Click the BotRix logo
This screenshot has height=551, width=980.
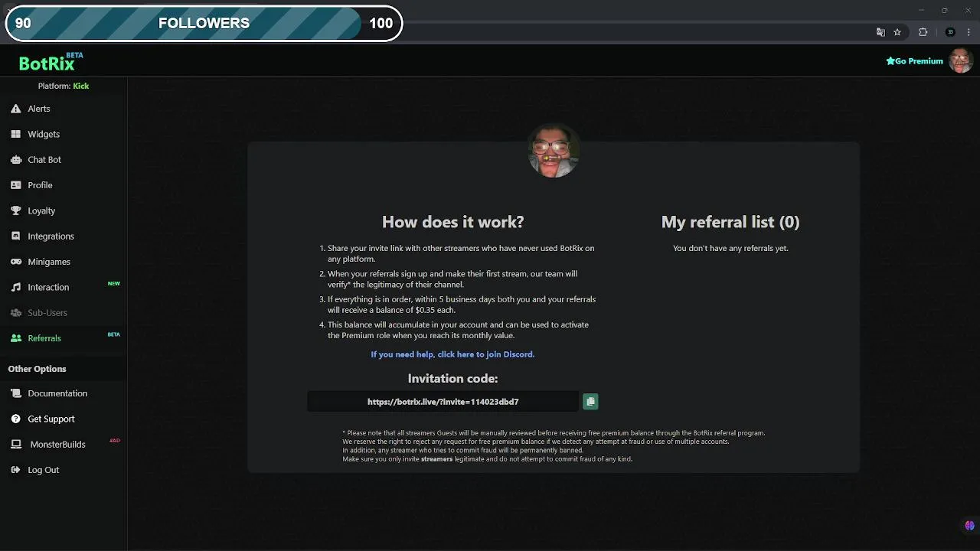click(51, 62)
